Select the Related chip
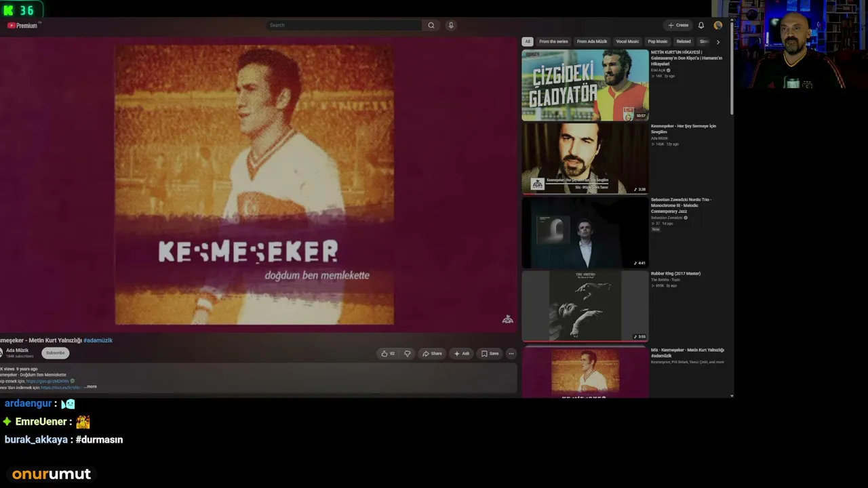 pos(684,41)
